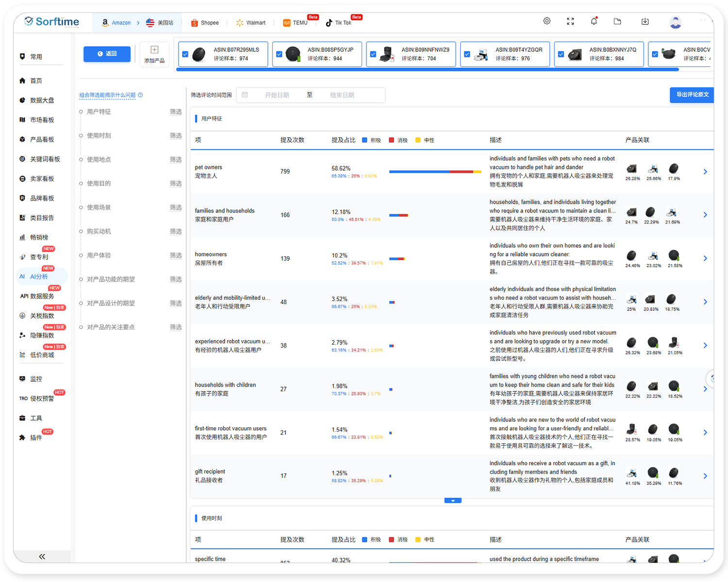Click the fullscreen toggle icon

click(x=570, y=21)
